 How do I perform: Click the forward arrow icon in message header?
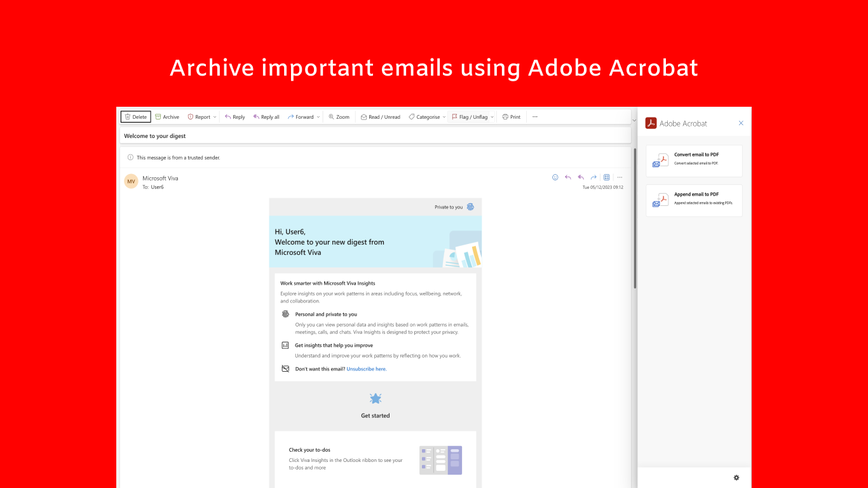593,177
